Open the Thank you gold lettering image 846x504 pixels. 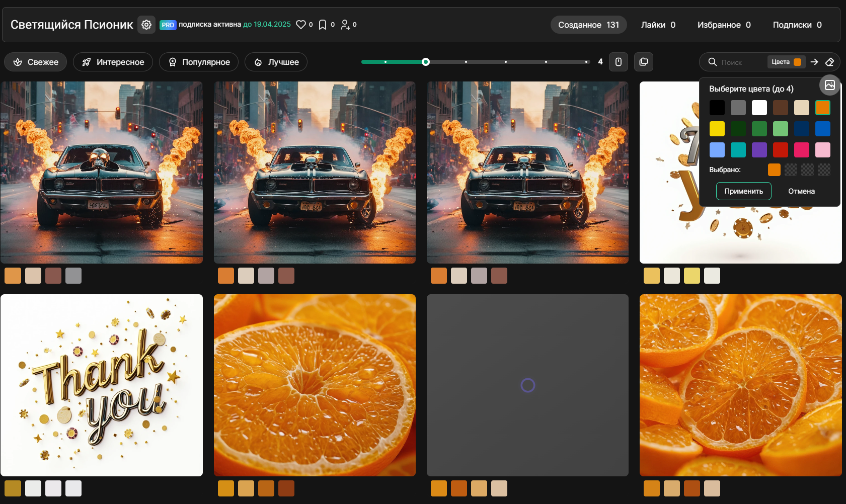pos(102,385)
